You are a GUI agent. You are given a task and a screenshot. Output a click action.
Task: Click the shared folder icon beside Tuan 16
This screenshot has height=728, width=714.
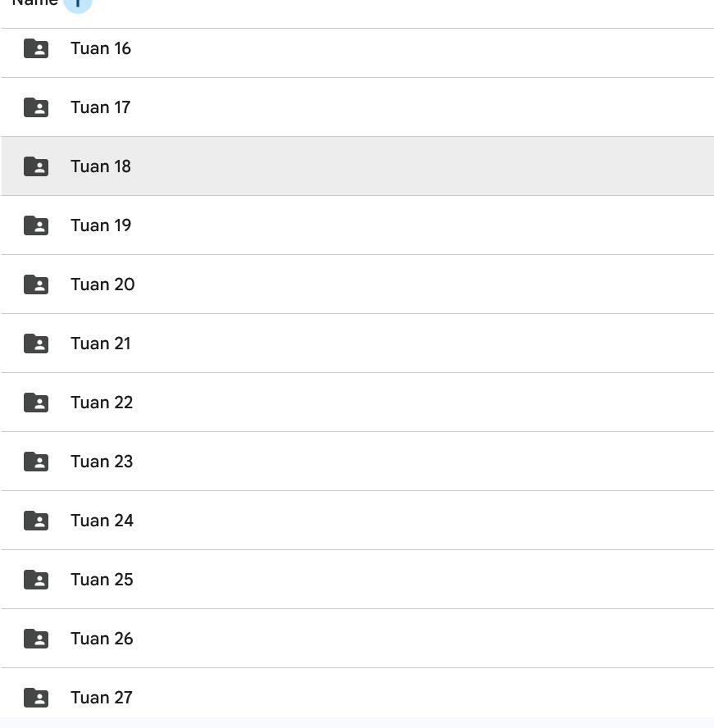pos(36,49)
